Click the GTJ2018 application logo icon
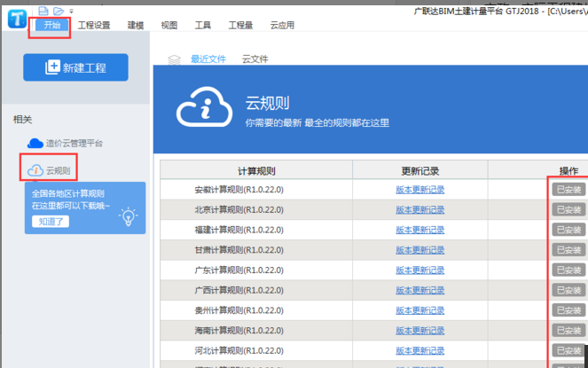Viewport: 588px width, 368px height. click(x=17, y=19)
